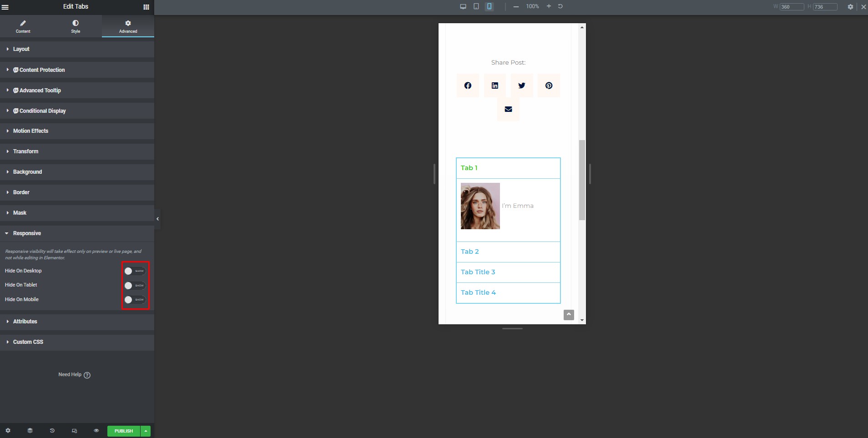Expand the Custom CSS section

[77, 342]
